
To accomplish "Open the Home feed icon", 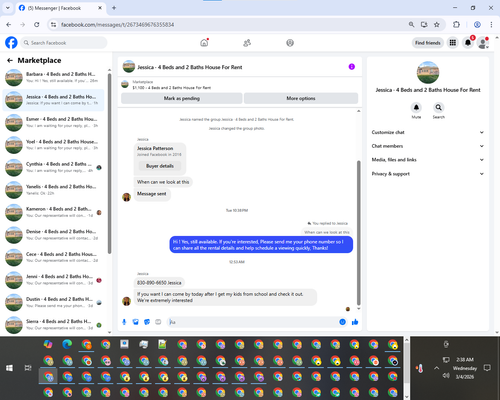I will click(x=204, y=43).
